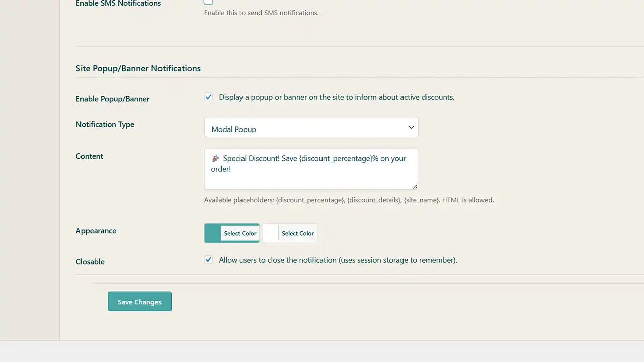Click the chevron arrow in Notification Type select
Image resolution: width=644 pixels, height=362 pixels.
click(x=411, y=128)
